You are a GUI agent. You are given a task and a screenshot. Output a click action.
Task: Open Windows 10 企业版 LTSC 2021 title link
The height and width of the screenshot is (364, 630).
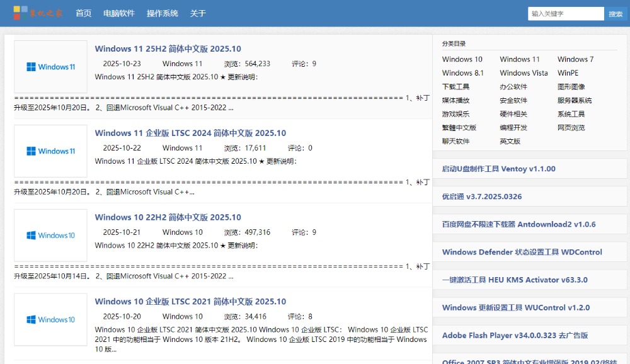click(x=190, y=302)
